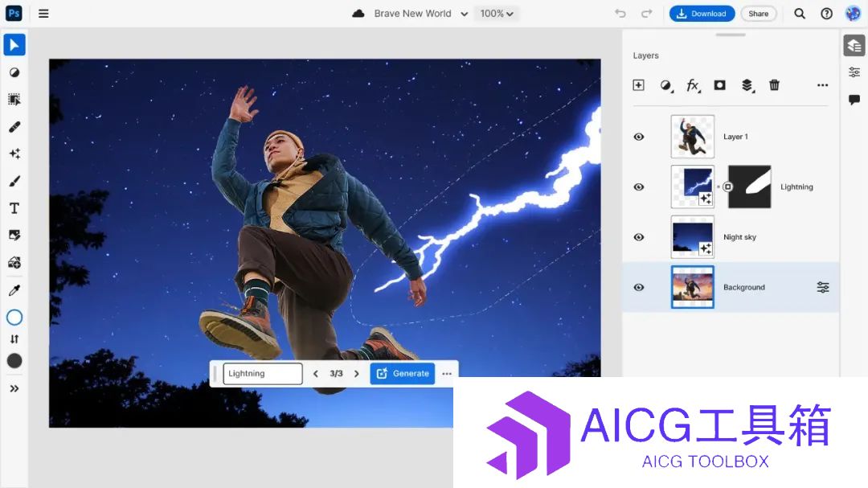Screen dimensions: 868x488
Task: Select the generative sparkle tool
Action: pyautogui.click(x=14, y=154)
